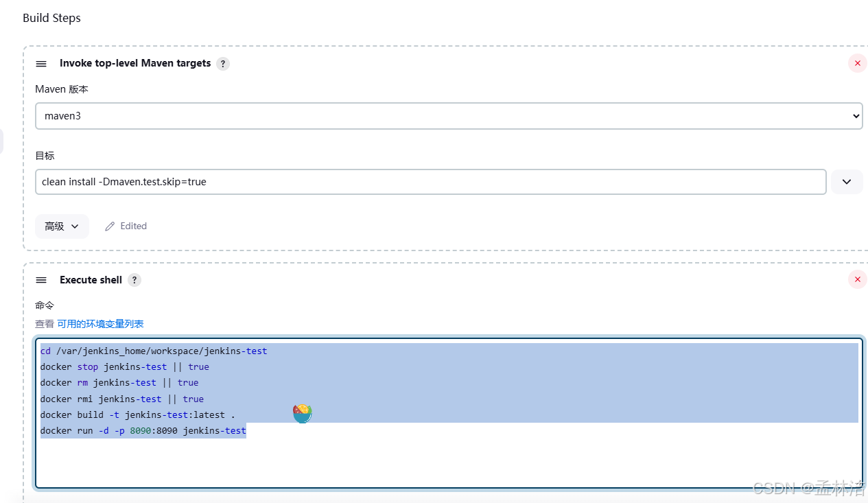Screen dimensions: 868x503
Task: Click the 'docker run -d -p 8090:8090' line
Action: pyautogui.click(x=143, y=431)
